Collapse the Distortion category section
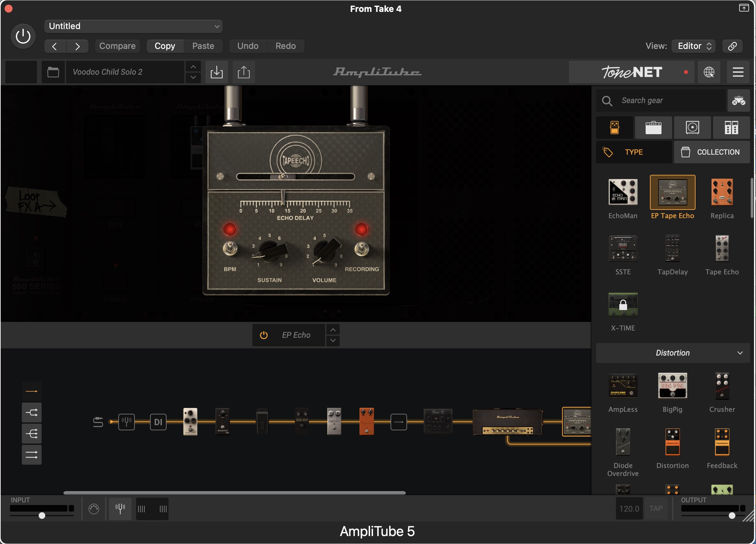The width and height of the screenshot is (756, 544). (x=673, y=353)
